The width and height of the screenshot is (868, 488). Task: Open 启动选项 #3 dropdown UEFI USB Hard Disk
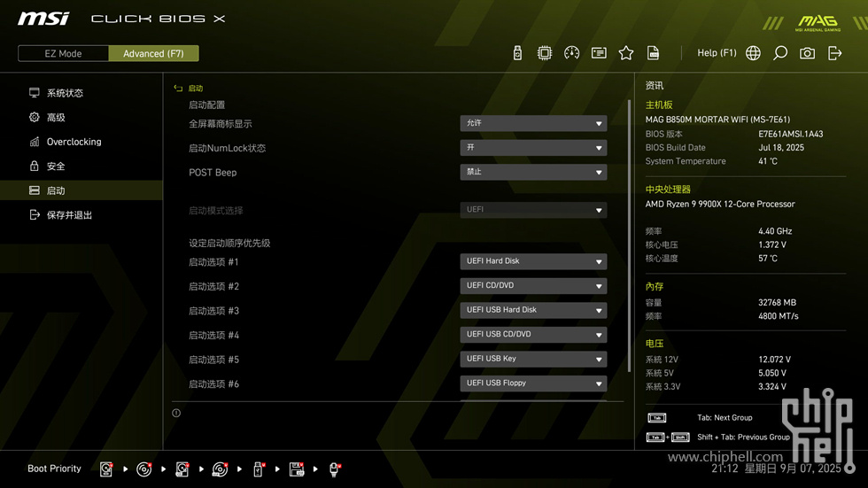(x=533, y=310)
